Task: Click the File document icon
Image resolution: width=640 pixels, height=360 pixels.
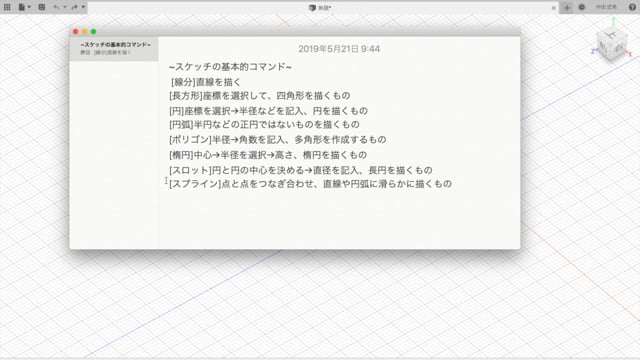Action: [x=22, y=7]
